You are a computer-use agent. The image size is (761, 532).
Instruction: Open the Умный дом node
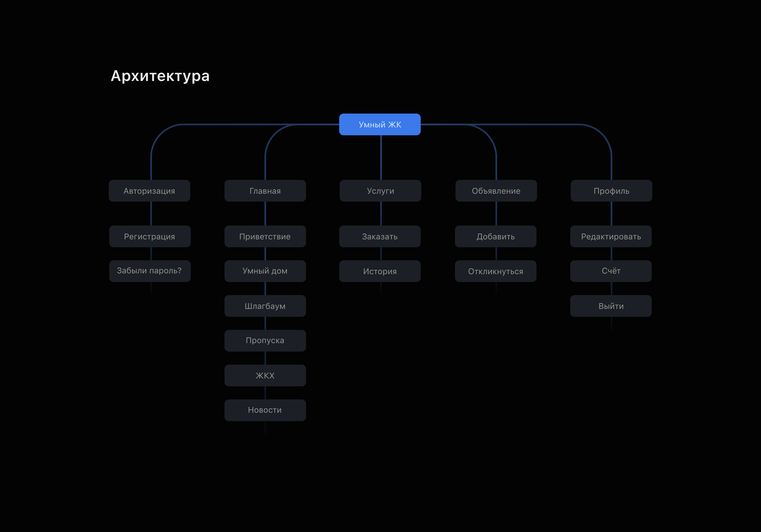265,271
